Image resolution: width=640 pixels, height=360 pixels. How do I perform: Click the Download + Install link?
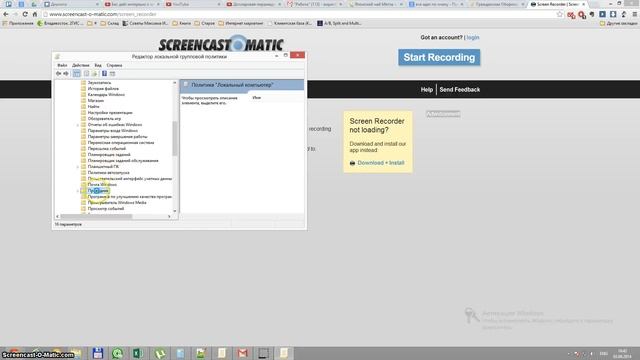381,163
